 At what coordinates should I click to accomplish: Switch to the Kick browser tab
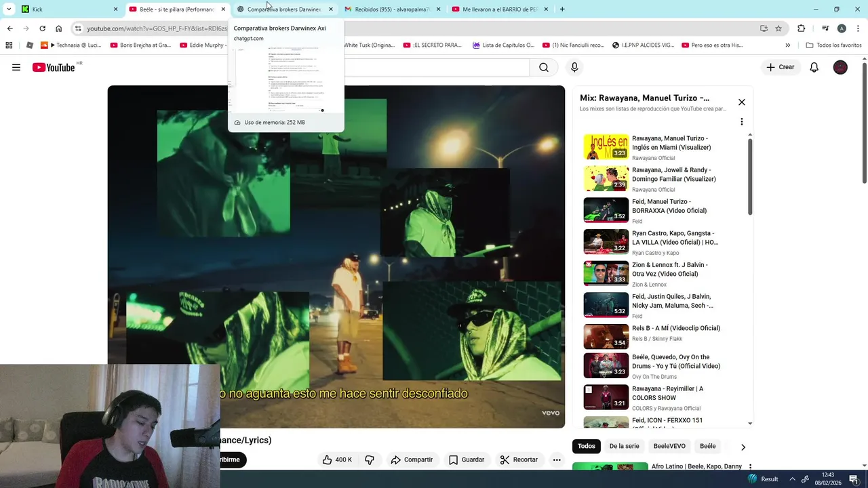click(66, 9)
